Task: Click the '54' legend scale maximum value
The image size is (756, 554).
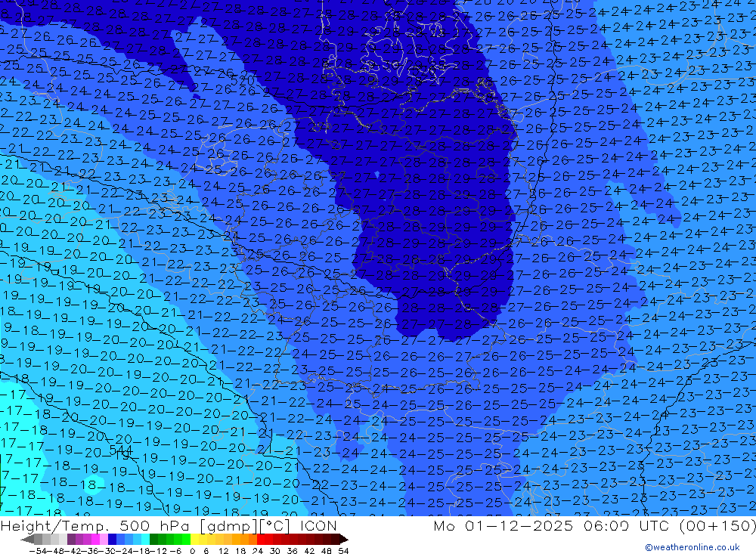Action: 343,551
